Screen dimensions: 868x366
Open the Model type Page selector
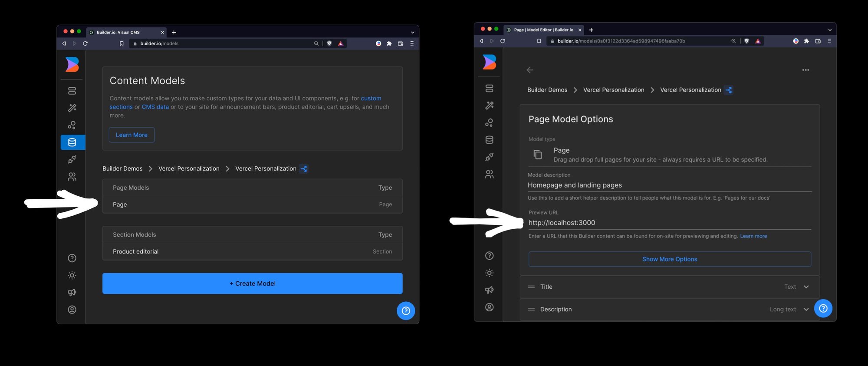click(x=670, y=155)
